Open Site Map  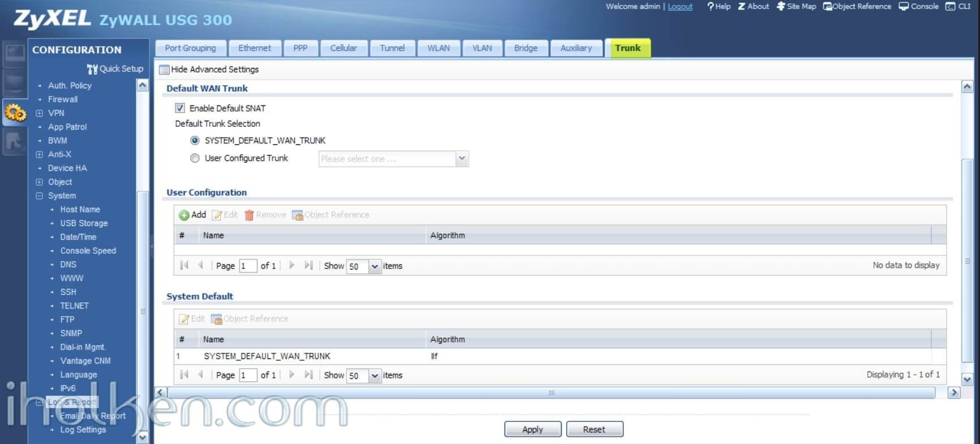796,6
